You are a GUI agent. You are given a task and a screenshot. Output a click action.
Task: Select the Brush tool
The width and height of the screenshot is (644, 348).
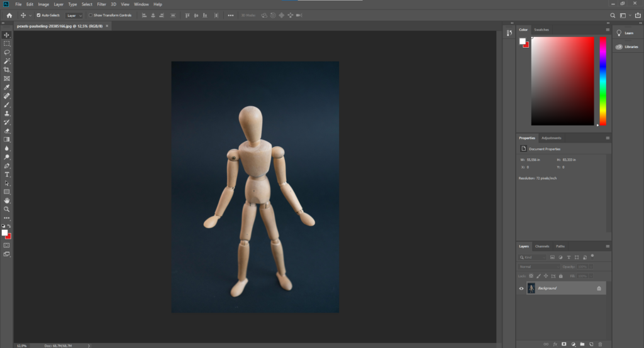pos(6,105)
